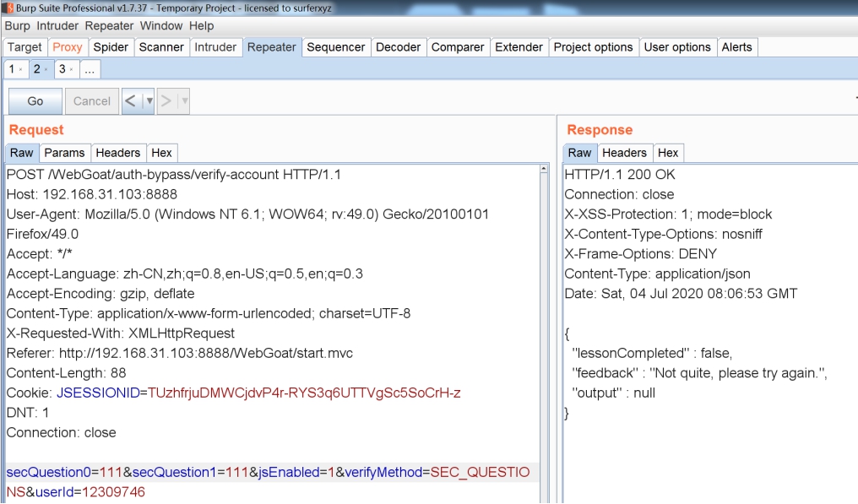Click the JSESSIONID cookie value

click(304, 393)
